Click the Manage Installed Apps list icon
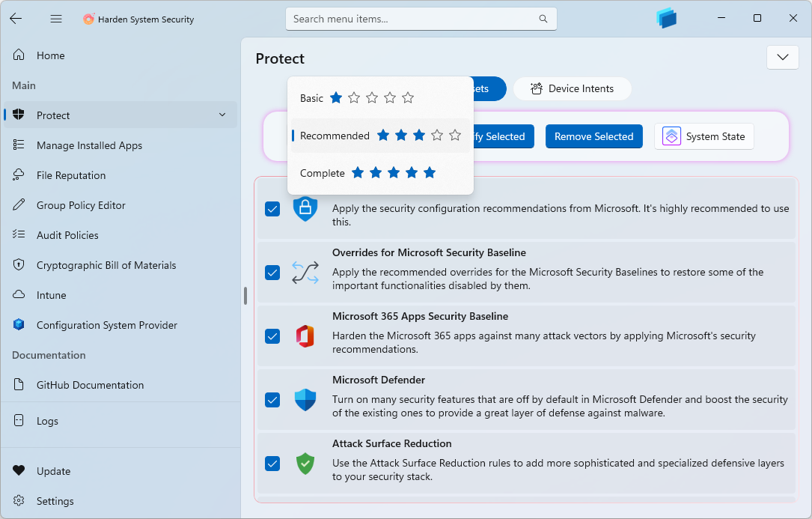 (x=19, y=145)
